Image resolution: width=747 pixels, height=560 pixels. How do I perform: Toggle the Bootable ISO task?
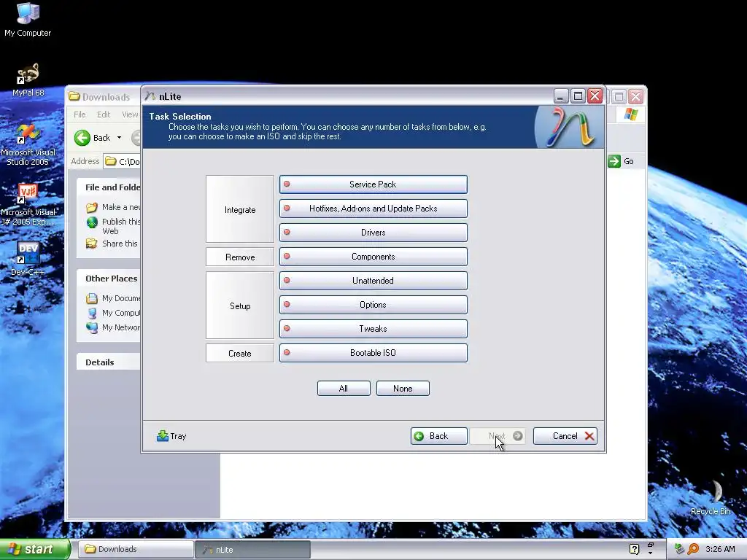tap(373, 353)
